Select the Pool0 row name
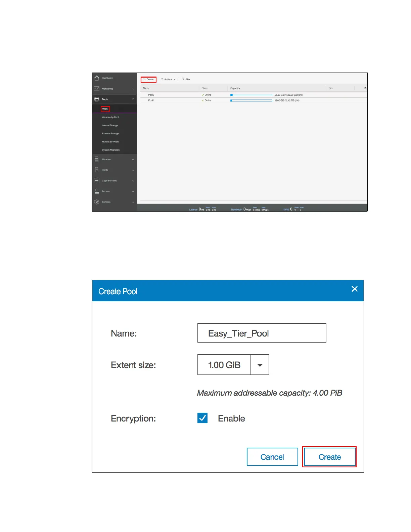The width and height of the screenshot is (411, 532). 151,95
